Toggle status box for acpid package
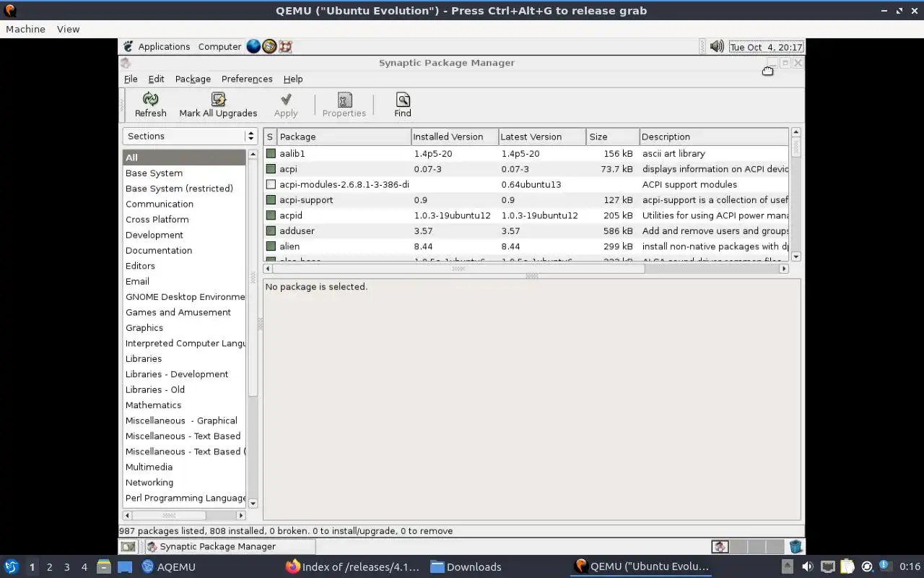This screenshot has height=578, width=924. tap(271, 215)
